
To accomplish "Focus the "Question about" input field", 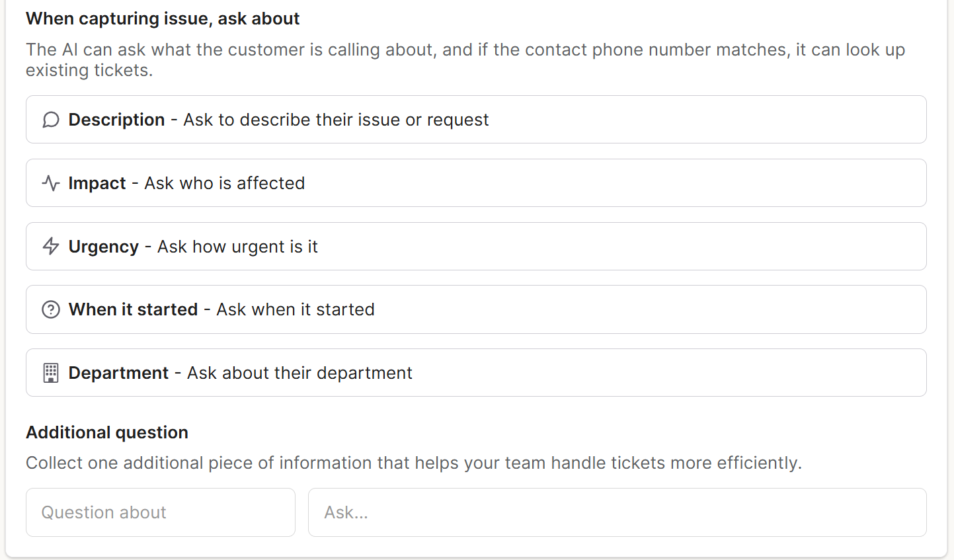I will pos(161,512).
